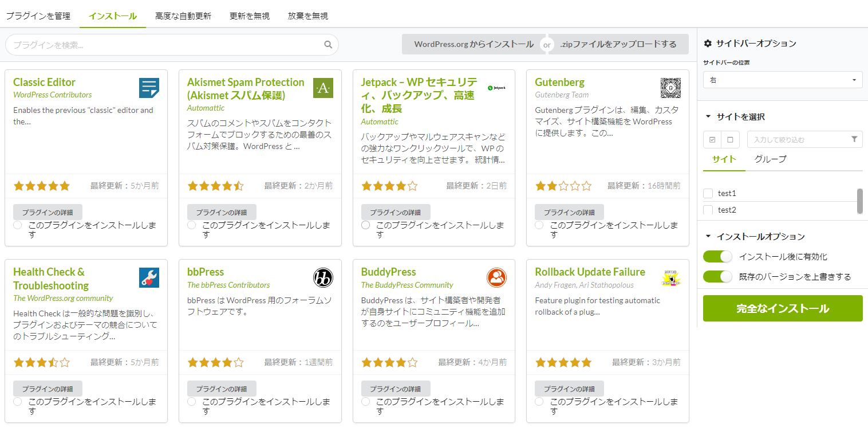Screen dimensions: 868x443
Task: Select Akismet install radio button
Action: pos(192,225)
